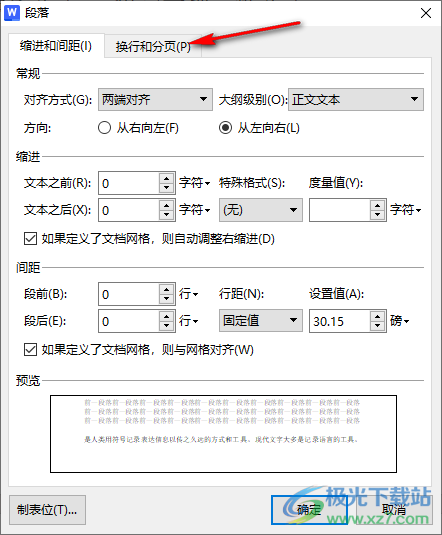Toggle 则自动调整右缩进(D) checkbox
Image resolution: width=442 pixels, height=535 pixels.
30,239
